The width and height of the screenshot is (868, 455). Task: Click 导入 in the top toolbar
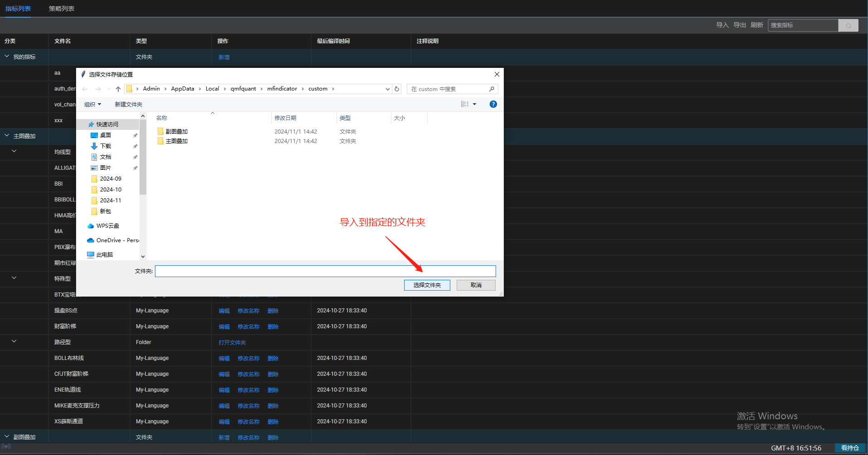click(x=722, y=25)
